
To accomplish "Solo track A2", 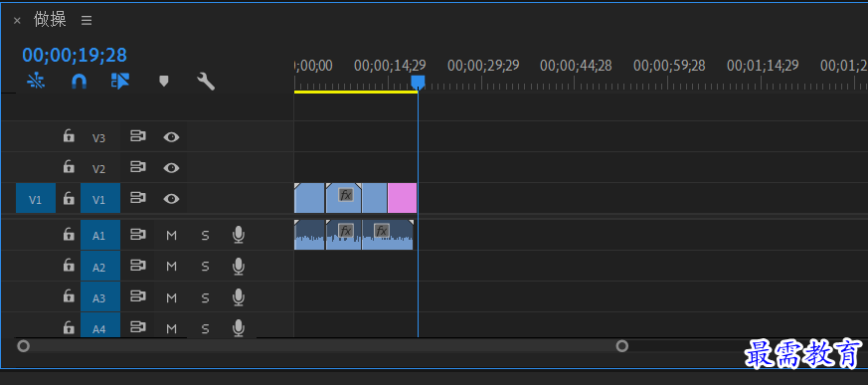I will (x=206, y=267).
